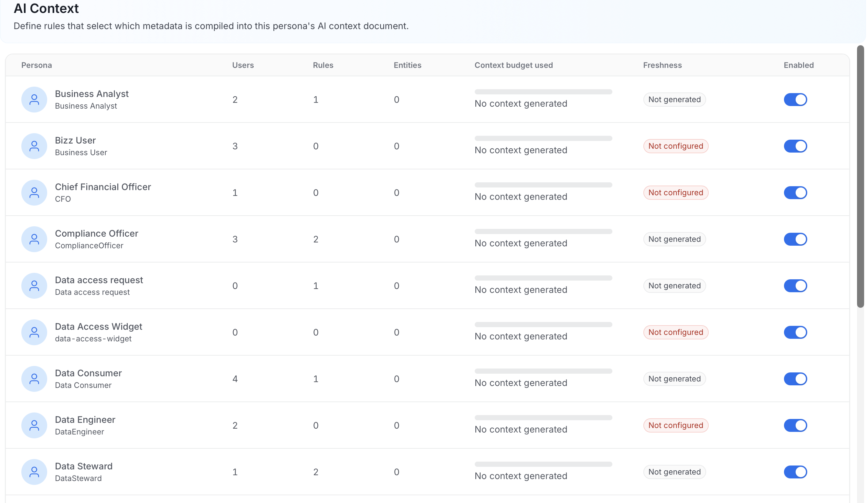Click the Compliance Officer avatar icon

click(x=34, y=239)
